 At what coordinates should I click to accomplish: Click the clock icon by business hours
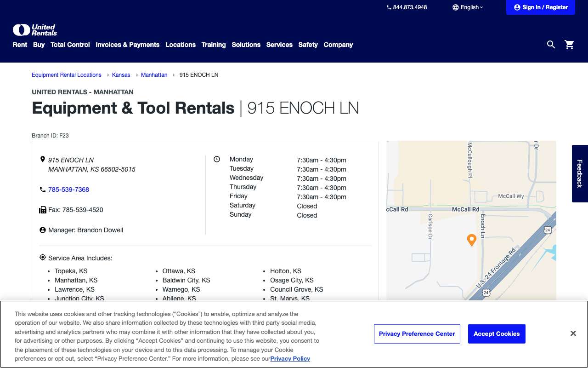[217, 159]
